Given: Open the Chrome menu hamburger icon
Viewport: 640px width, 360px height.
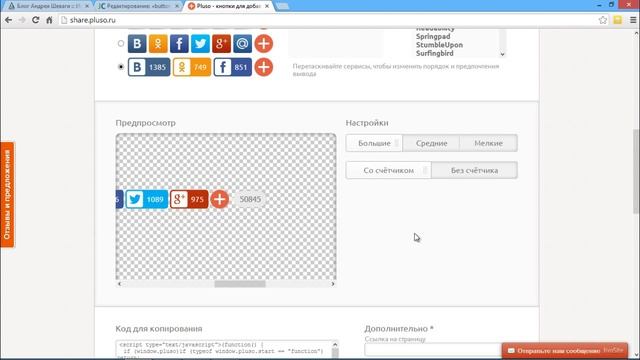Looking at the screenshot, I should (x=633, y=20).
